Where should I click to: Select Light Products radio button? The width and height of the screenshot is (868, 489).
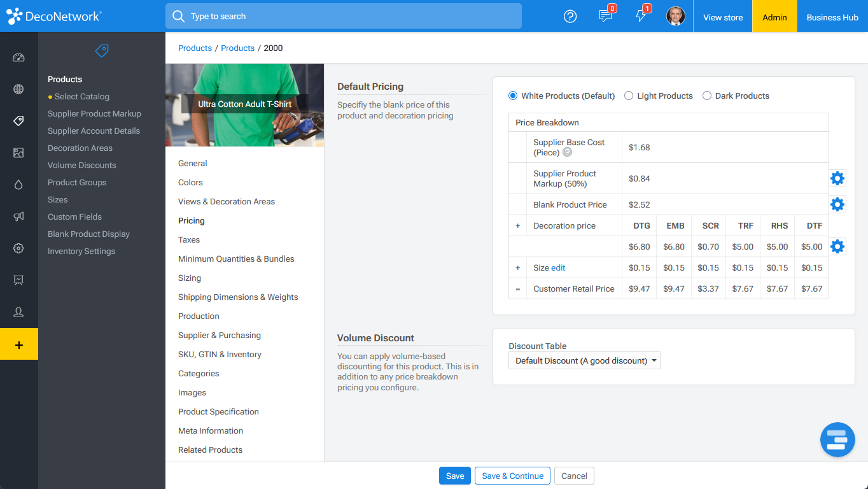click(x=629, y=96)
